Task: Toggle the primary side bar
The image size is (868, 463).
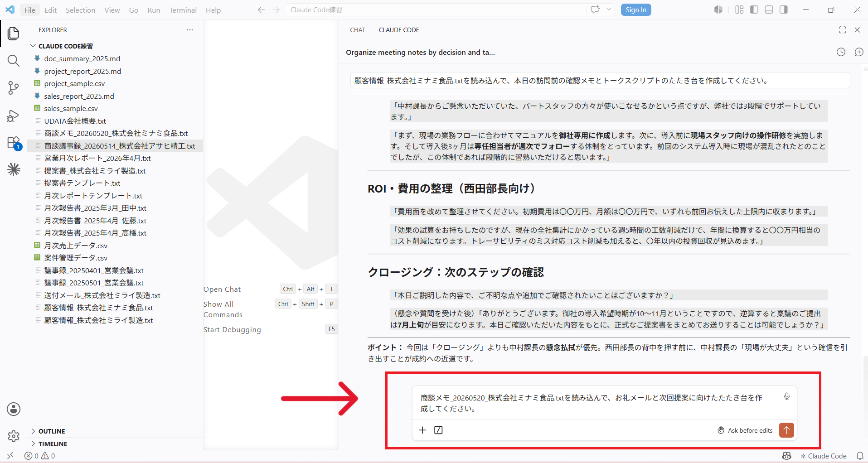Action: point(754,10)
